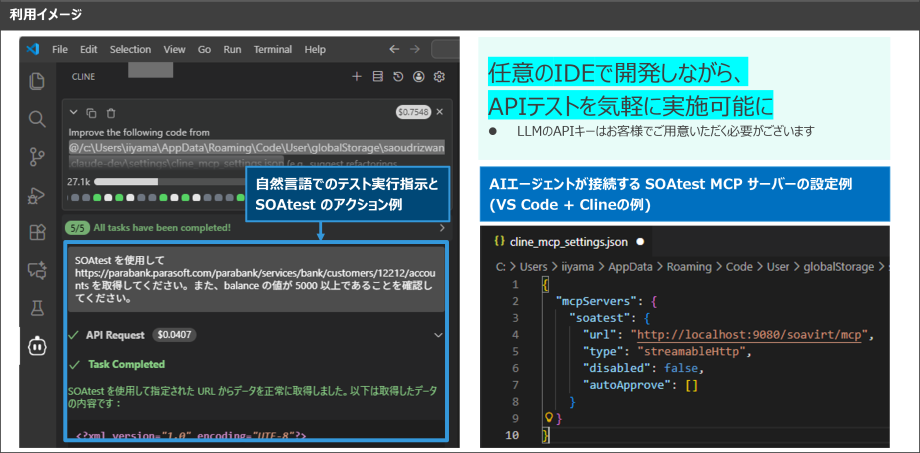Image resolution: width=920 pixels, height=453 pixels.
Task: Go forward with the title bar right arrow
Action: tap(415, 49)
